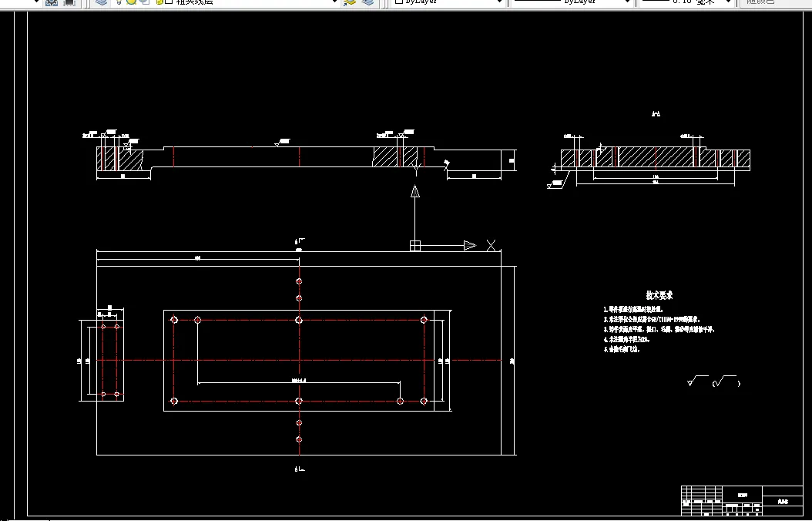This screenshot has height=521, width=812.
Task: Click the layer color square in layer list
Action: point(168,2)
